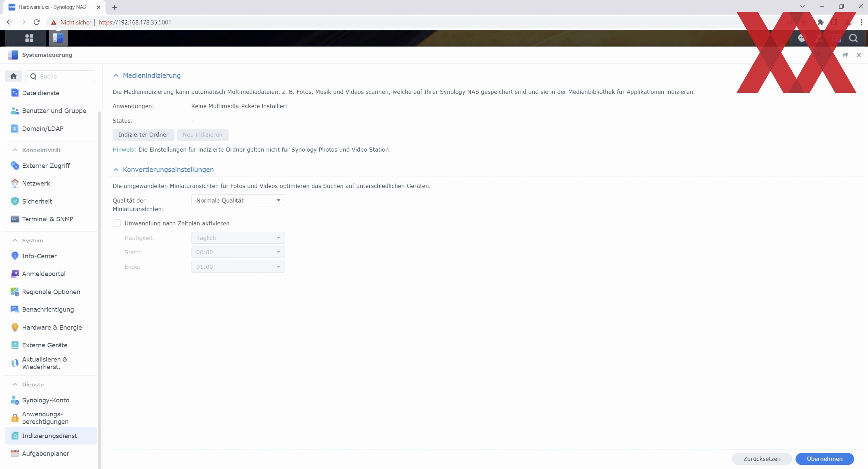This screenshot has width=868, height=469.
Task: Click the Aufgabenplaner calendar icon
Action: tap(15, 453)
